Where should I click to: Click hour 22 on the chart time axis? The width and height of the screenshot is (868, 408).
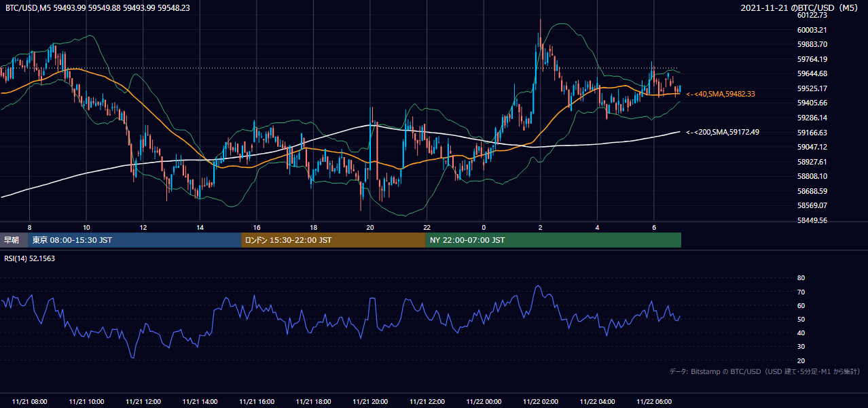[x=427, y=227]
